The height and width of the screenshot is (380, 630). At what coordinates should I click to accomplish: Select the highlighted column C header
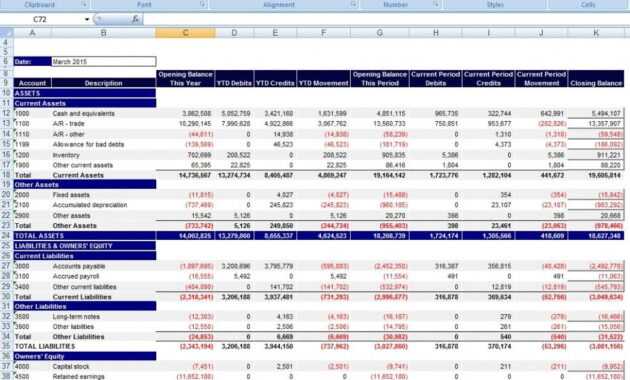185,33
